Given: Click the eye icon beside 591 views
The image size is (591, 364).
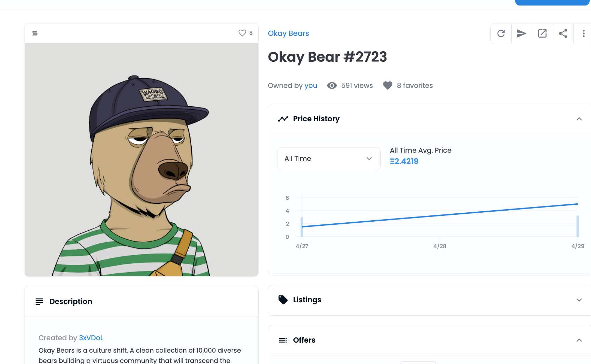Looking at the screenshot, I should [x=332, y=85].
